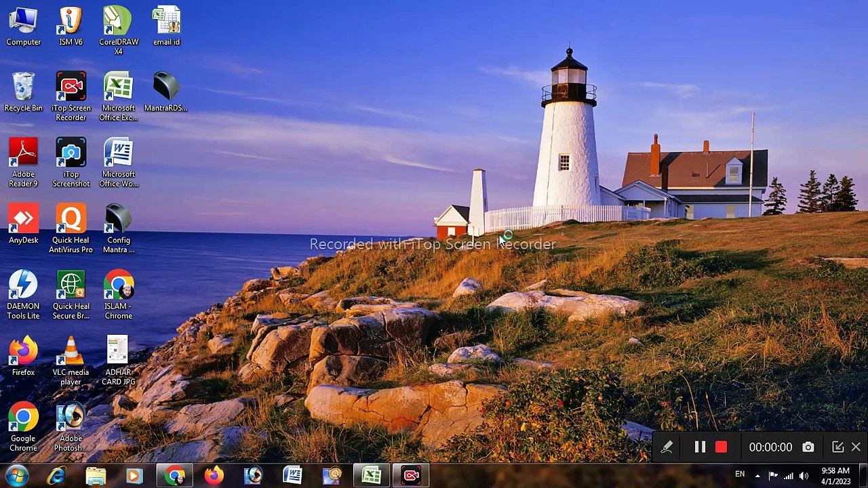
Task: Select the Quick Heal Secure Browse icon
Action: (x=71, y=295)
